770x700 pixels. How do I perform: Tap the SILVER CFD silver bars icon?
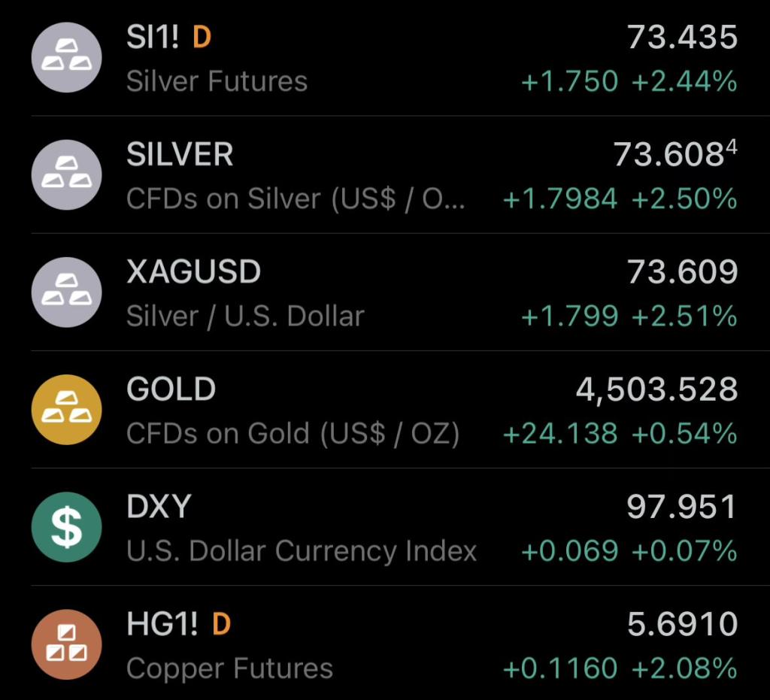(66, 175)
